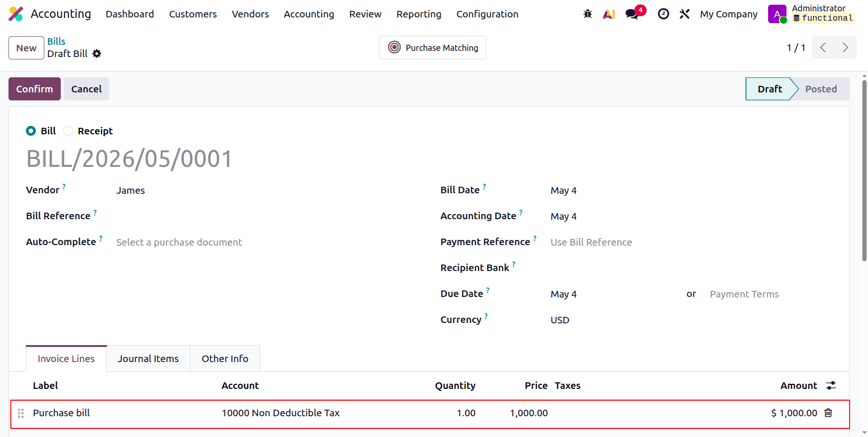Open the Customers menu
The width and height of the screenshot is (868, 437).
[x=193, y=14]
